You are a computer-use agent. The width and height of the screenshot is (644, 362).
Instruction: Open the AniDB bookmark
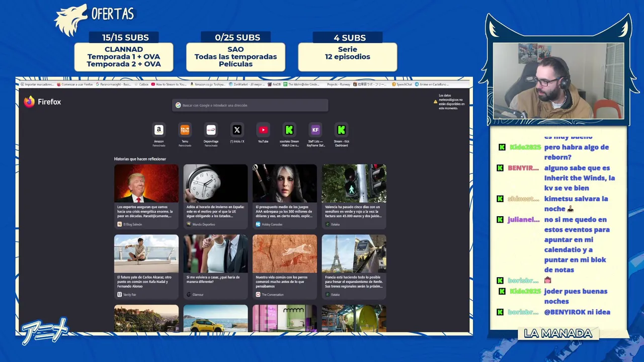click(274, 84)
